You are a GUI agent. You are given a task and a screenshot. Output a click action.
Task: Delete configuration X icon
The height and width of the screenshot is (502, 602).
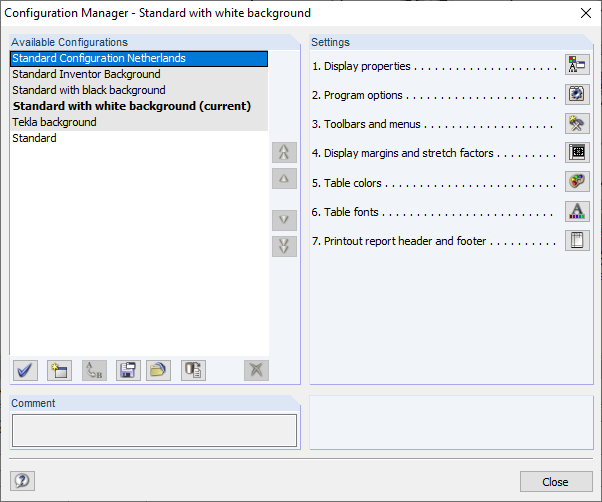[256, 370]
